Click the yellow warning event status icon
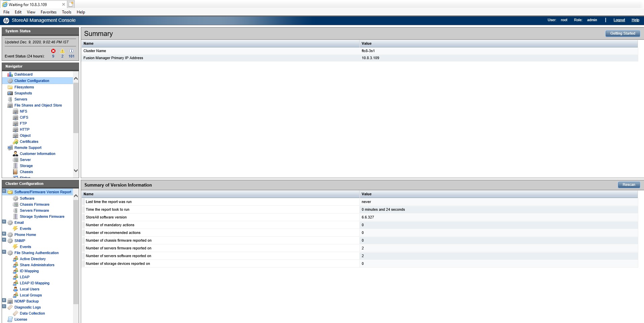This screenshot has height=323, width=644. pos(62,51)
